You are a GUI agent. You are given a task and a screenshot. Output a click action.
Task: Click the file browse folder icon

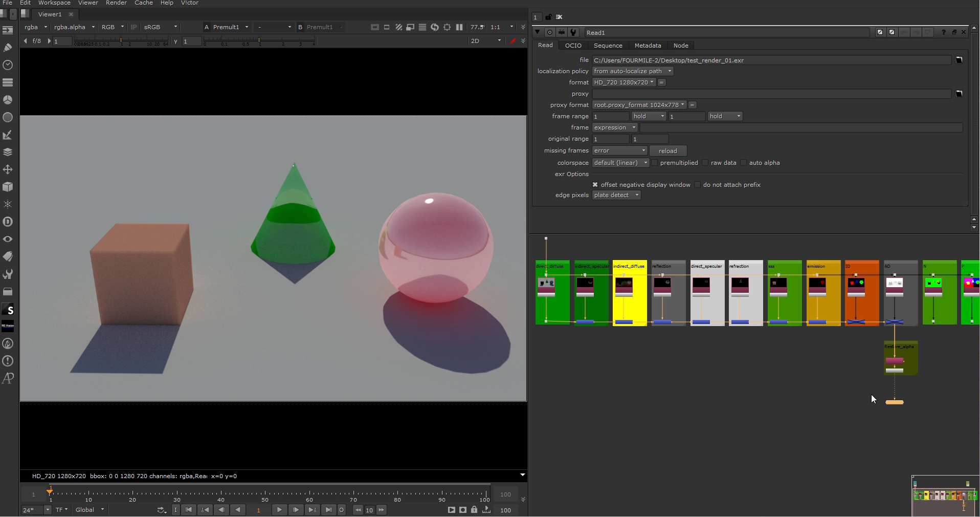coord(959,60)
